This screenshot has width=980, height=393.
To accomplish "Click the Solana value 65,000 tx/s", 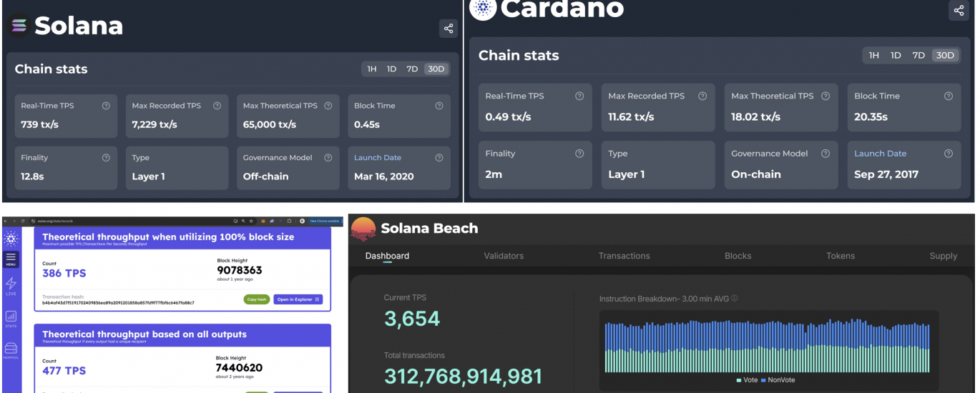I will (x=270, y=124).
